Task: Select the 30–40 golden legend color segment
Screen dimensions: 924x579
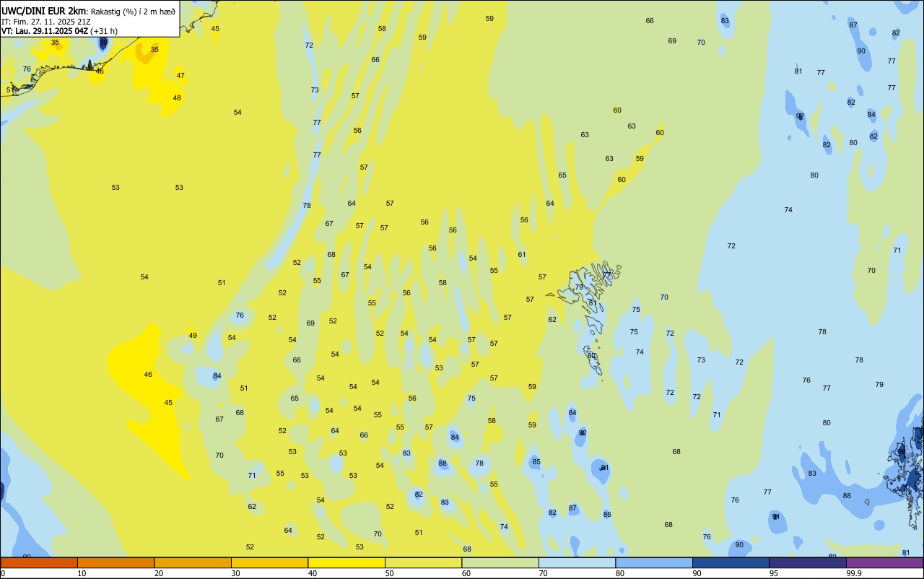Action: pyautogui.click(x=269, y=562)
